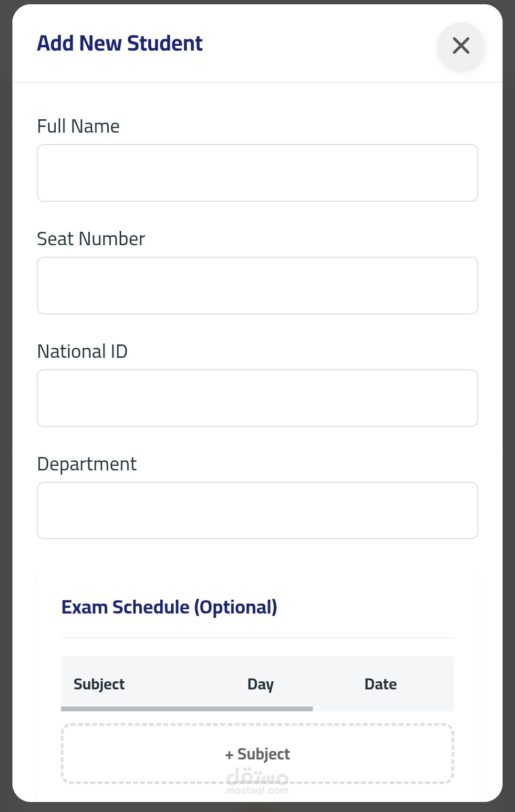Open the mostaql.com watermark text
The image size is (515, 812).
257,791
